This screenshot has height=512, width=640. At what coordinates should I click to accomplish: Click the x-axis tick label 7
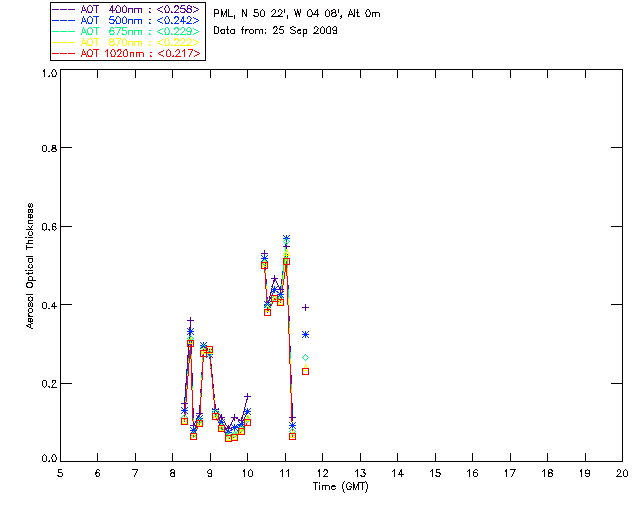point(135,473)
